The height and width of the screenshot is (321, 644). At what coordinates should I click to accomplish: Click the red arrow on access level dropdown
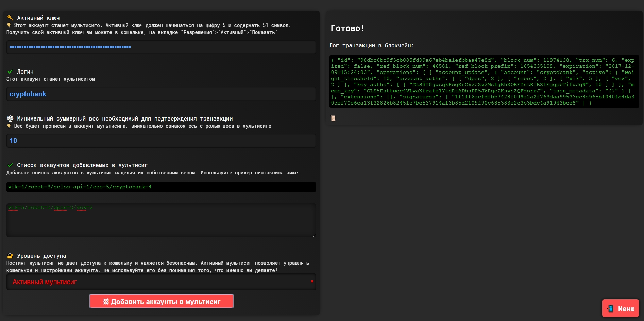312,282
